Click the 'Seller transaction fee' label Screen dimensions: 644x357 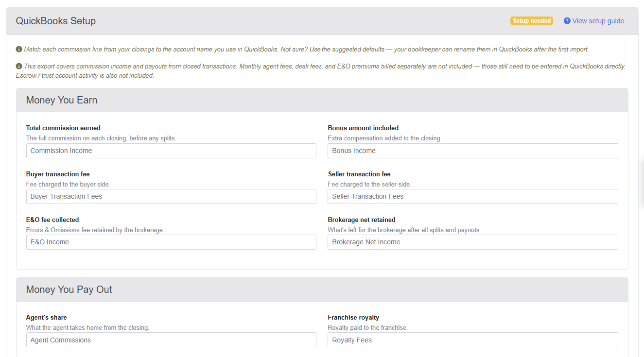click(359, 174)
